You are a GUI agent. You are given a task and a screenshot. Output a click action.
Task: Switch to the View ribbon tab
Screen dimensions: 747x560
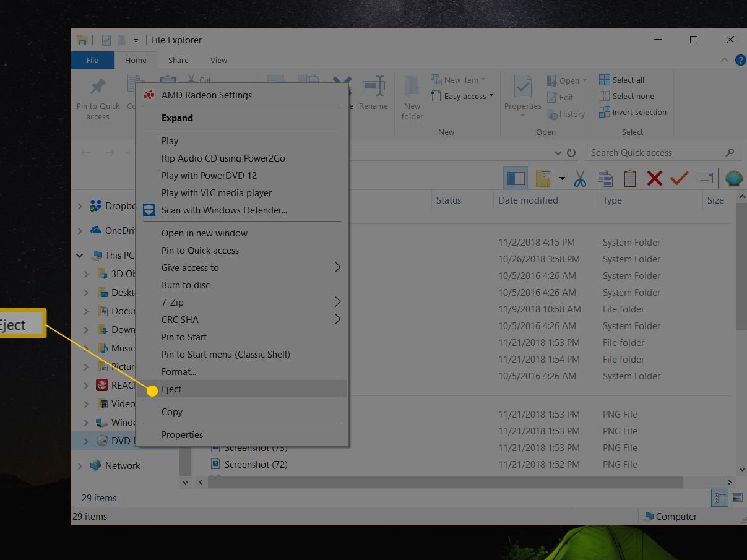(218, 60)
